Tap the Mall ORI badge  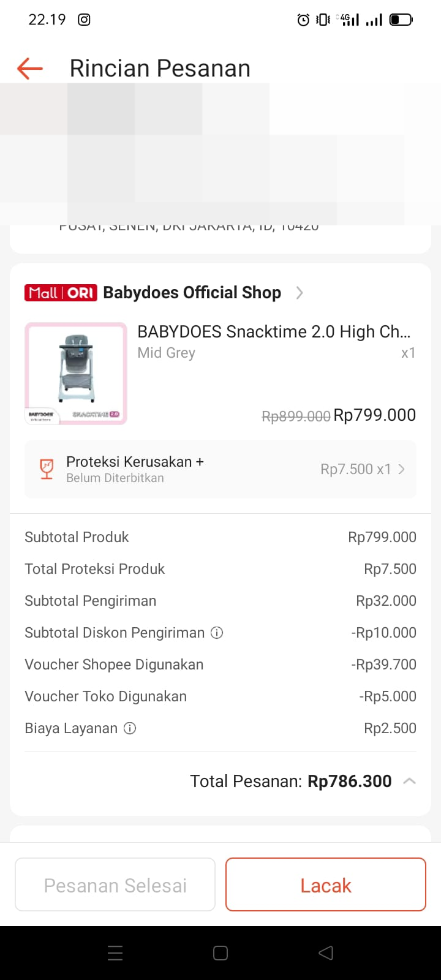click(x=61, y=293)
